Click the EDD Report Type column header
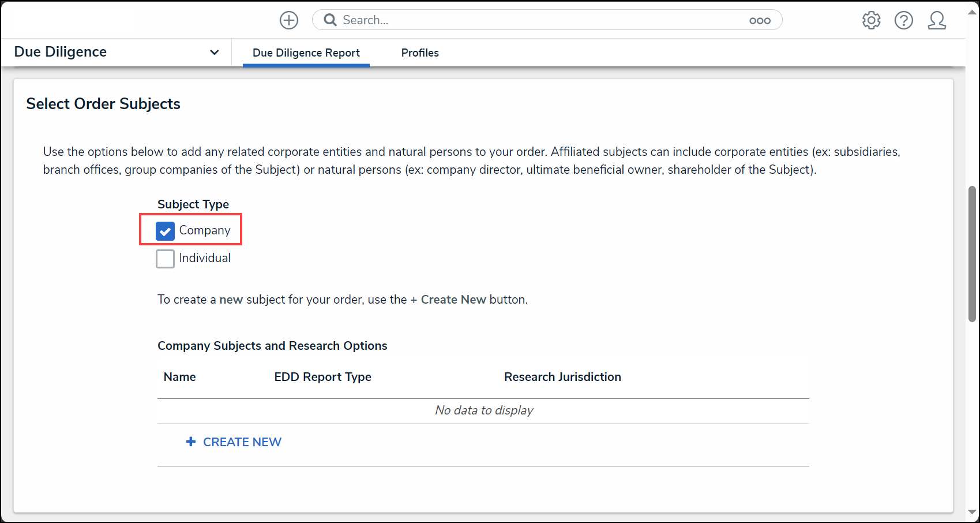The image size is (980, 523). pos(323,377)
